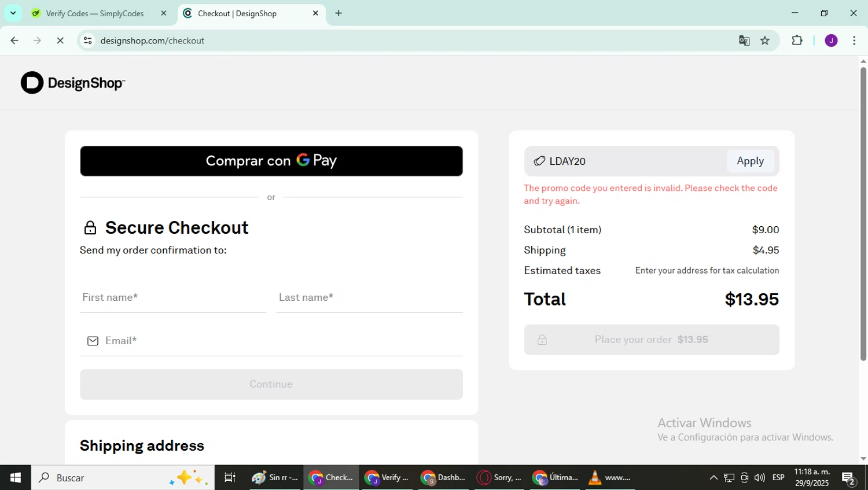Click the DesignShop logo

tap(73, 83)
